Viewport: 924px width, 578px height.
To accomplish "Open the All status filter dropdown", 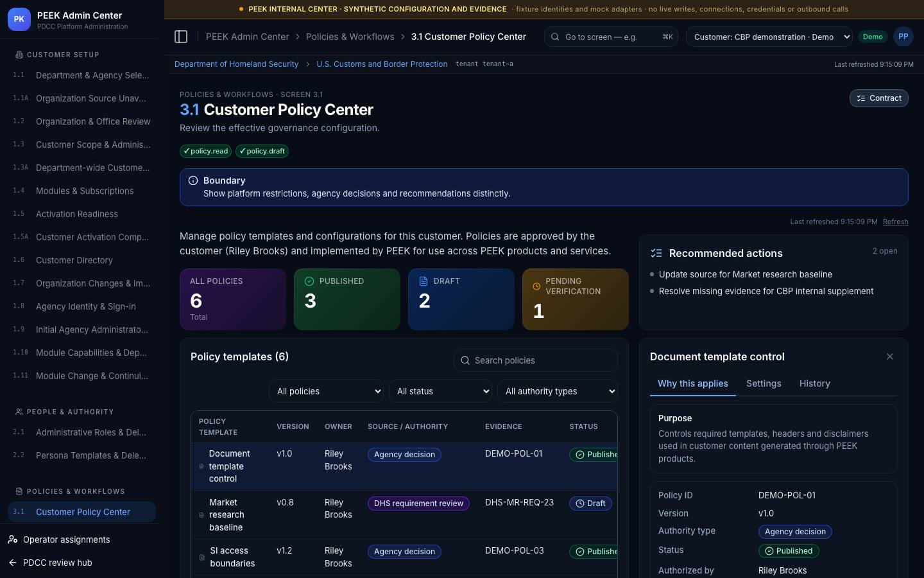I will (440, 391).
